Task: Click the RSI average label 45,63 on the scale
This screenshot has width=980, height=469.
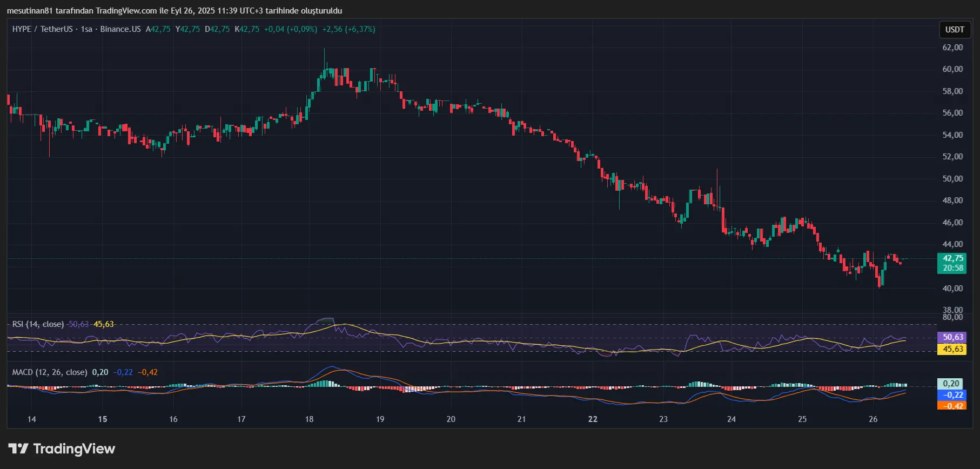Action: pos(953,349)
